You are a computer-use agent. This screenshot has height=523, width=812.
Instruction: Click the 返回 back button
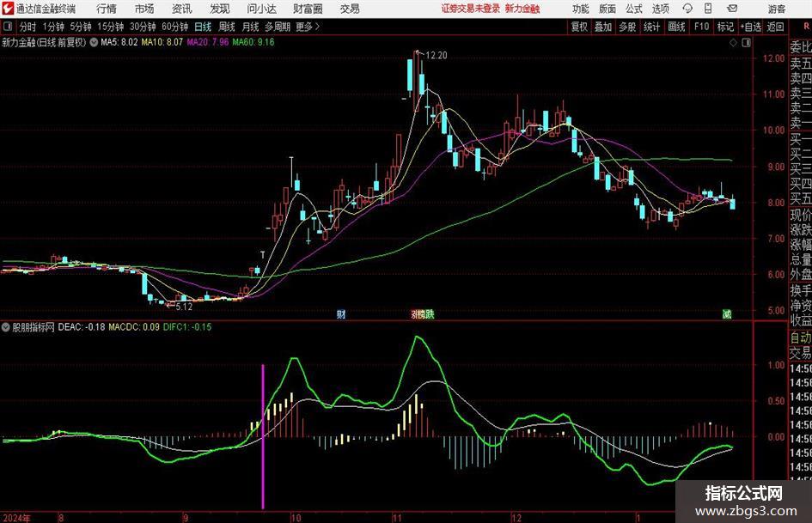pyautogui.click(x=775, y=27)
